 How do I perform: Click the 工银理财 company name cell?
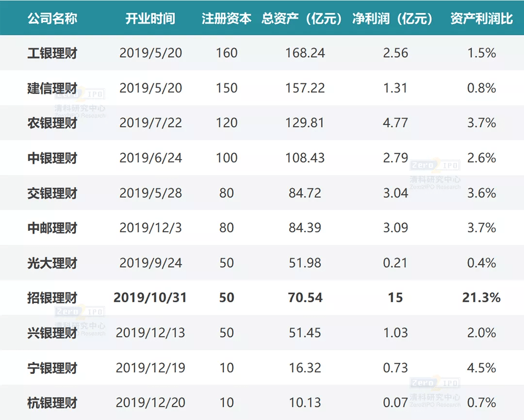(x=52, y=53)
